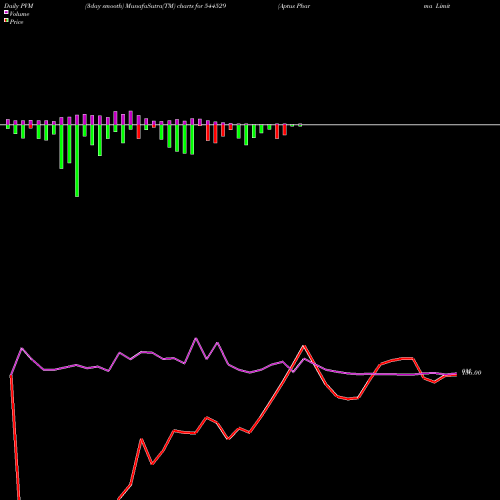
Task: Select the 'Daily PVM' title text
Action: coord(19,6)
